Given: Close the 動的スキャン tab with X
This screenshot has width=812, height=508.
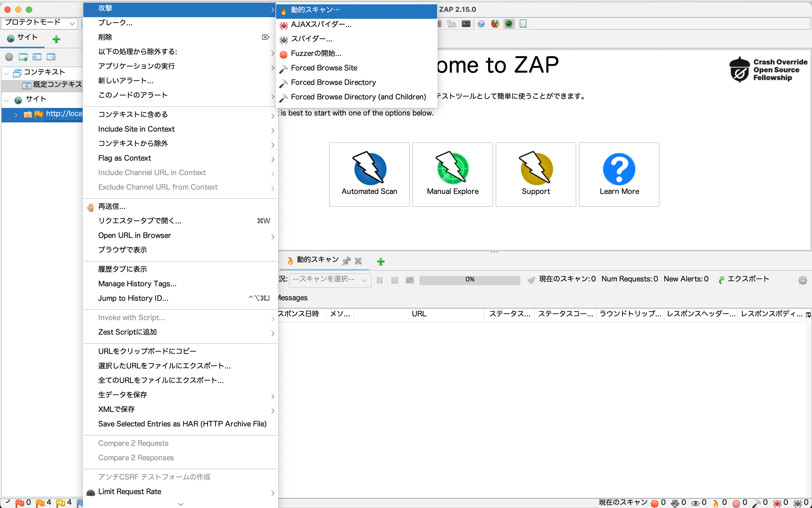Looking at the screenshot, I should point(358,261).
